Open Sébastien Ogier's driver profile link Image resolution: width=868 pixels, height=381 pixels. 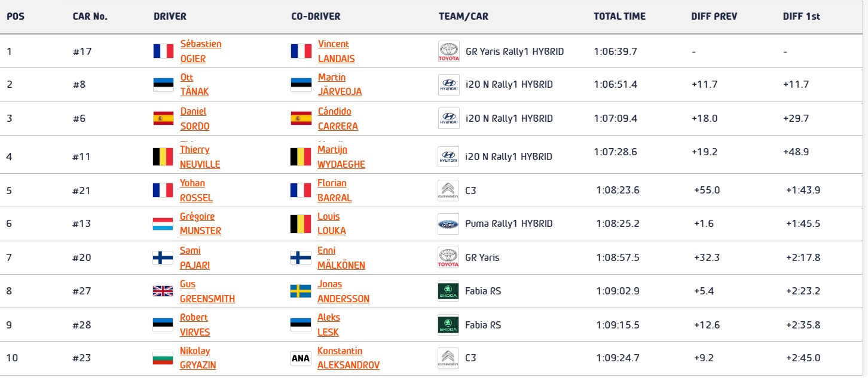(200, 51)
